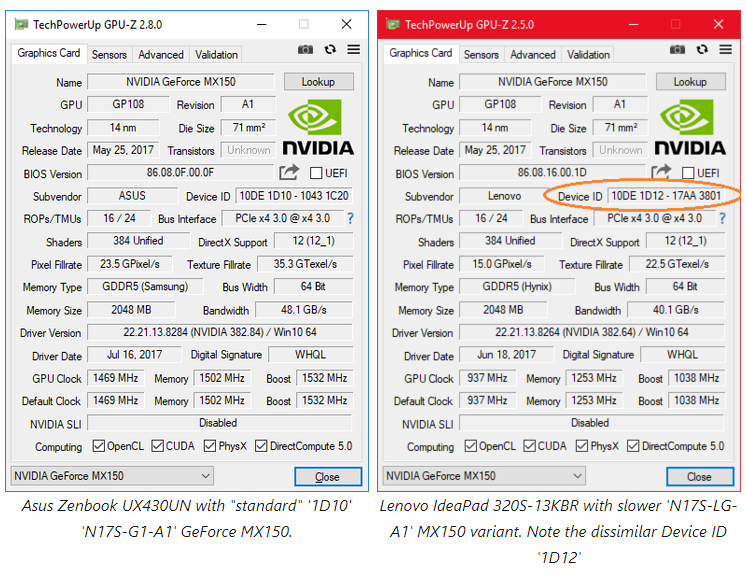Click Texture Fillrate 35.3 GTexel/s value
Image resolution: width=746 pixels, height=583 pixels.
305,264
